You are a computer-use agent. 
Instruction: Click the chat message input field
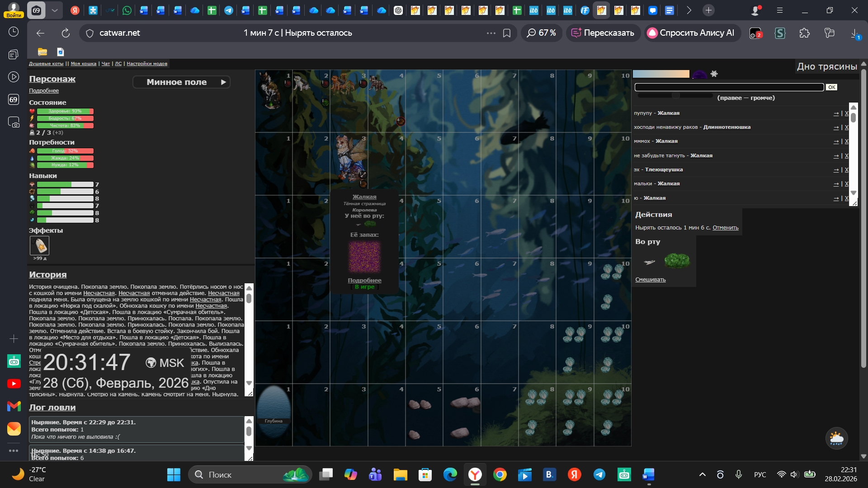pyautogui.click(x=729, y=87)
